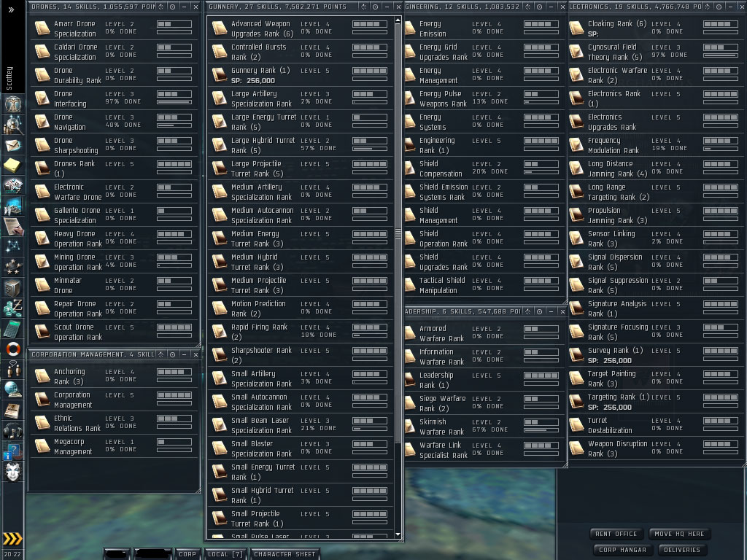
Task: Click the Cloaking Rank (6) skill book icon
Action: (576, 28)
